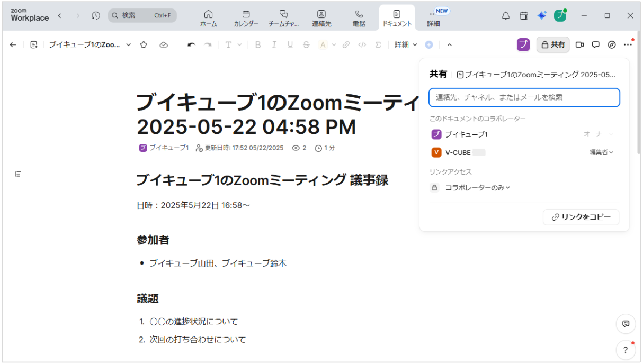The image size is (643, 364).
Task: Open the document title dropdown arrow
Action: (128, 45)
